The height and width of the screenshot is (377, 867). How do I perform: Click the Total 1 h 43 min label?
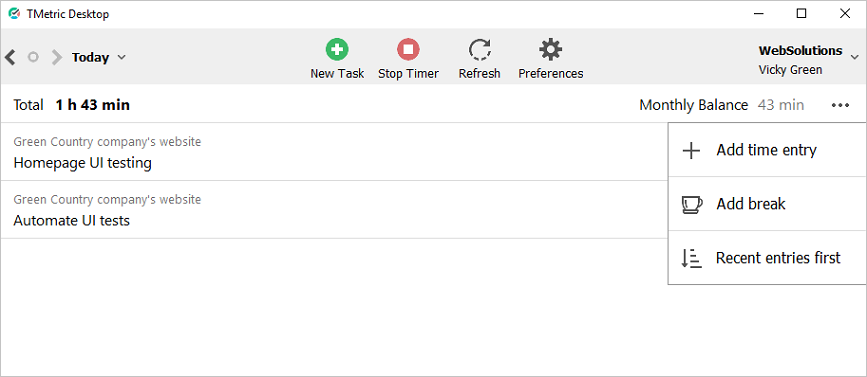pyautogui.click(x=72, y=105)
